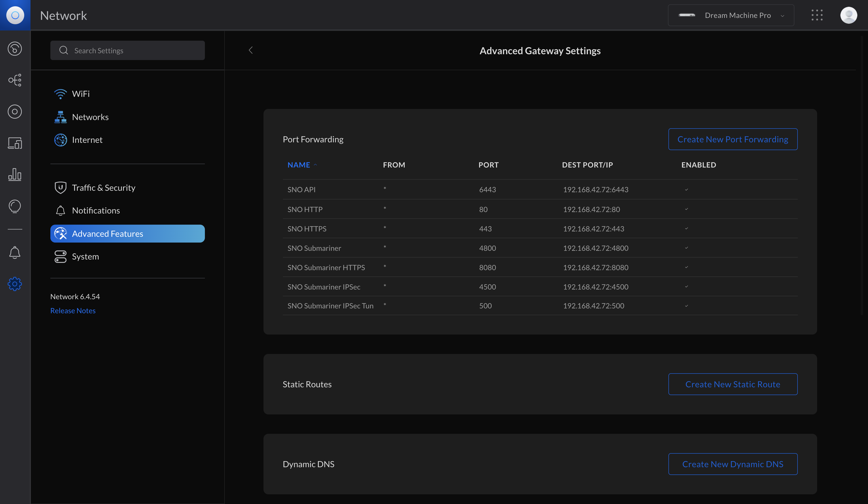Click inside the Search Settings field
The image size is (868, 504).
coord(127,50)
